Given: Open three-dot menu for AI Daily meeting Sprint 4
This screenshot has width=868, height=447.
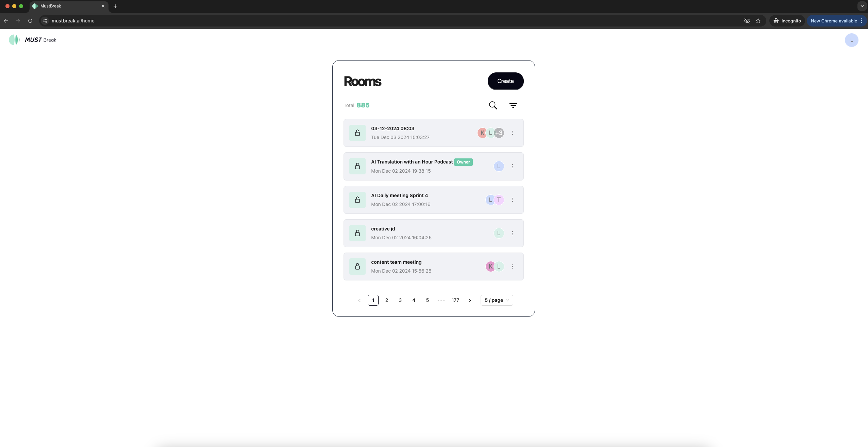Looking at the screenshot, I should (512, 200).
